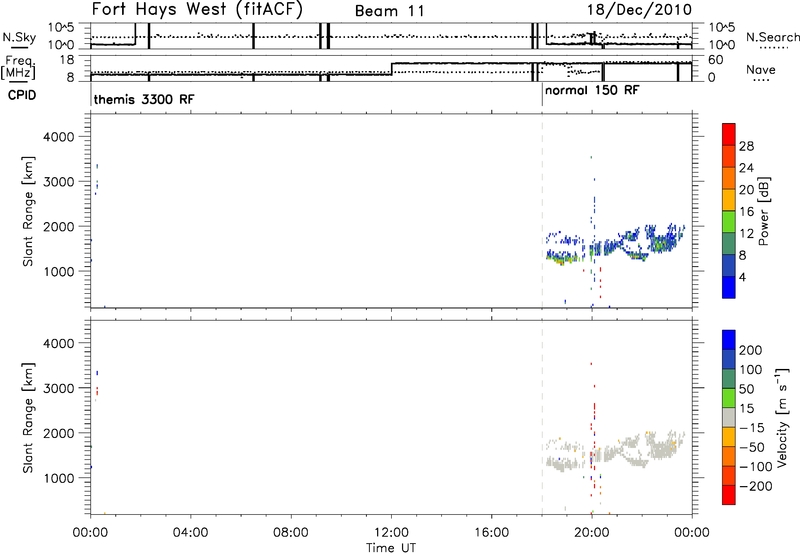Click the '1000' tick on Velocity panel
Viewport: 800px width, 554px height.
(x=58, y=478)
